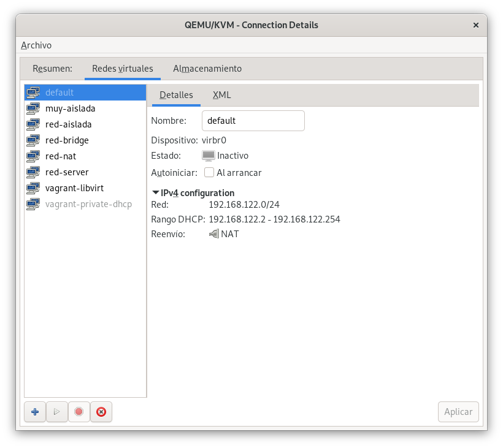Screen dimensions: 503x448
Task: Click the Inactivo monitor status icon
Action: coord(209,156)
